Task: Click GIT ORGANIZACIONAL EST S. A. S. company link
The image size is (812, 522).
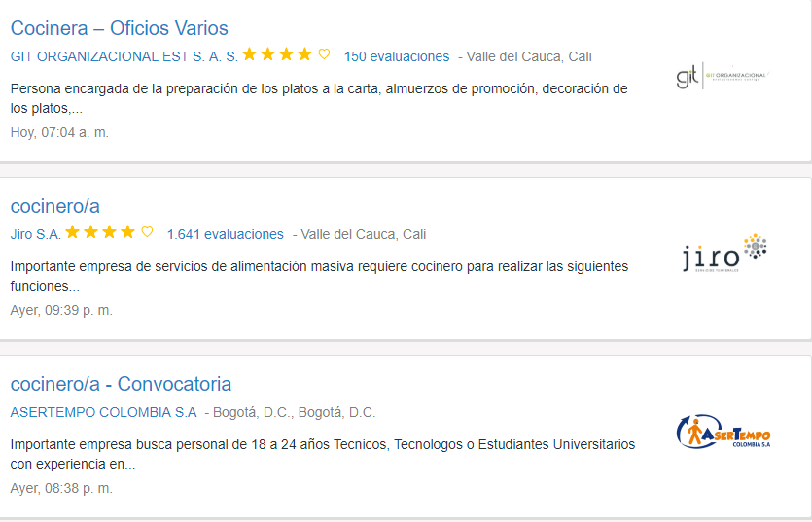Action: tap(124, 56)
